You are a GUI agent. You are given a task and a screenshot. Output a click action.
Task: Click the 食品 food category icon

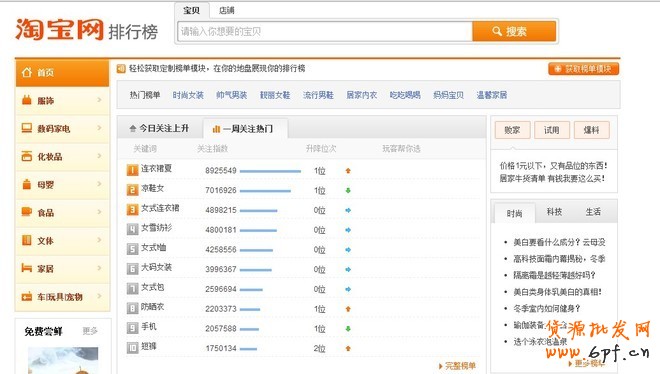coord(27,212)
